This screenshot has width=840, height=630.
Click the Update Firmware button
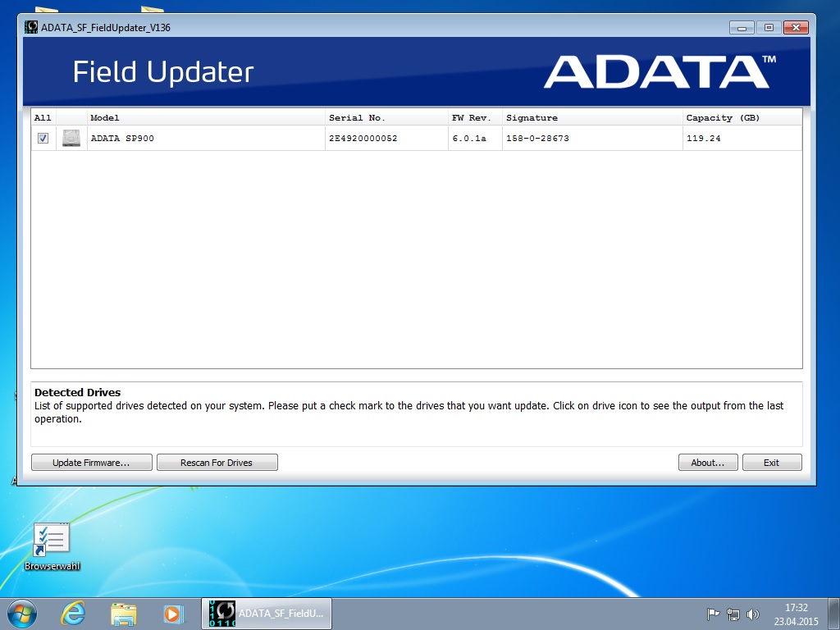pyautogui.click(x=92, y=463)
